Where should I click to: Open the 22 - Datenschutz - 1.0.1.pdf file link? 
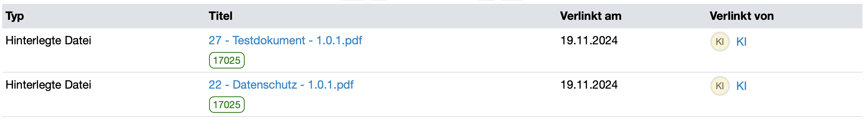click(281, 85)
